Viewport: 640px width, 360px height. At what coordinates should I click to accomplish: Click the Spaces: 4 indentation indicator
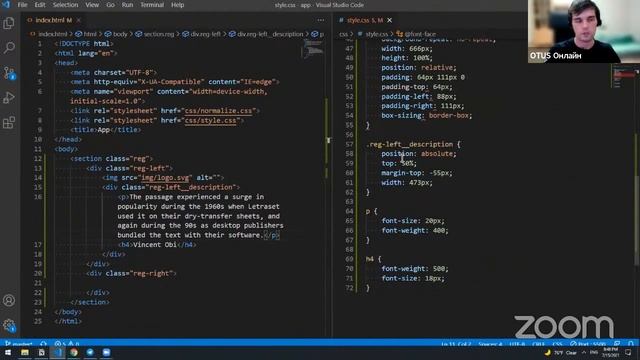(490, 344)
